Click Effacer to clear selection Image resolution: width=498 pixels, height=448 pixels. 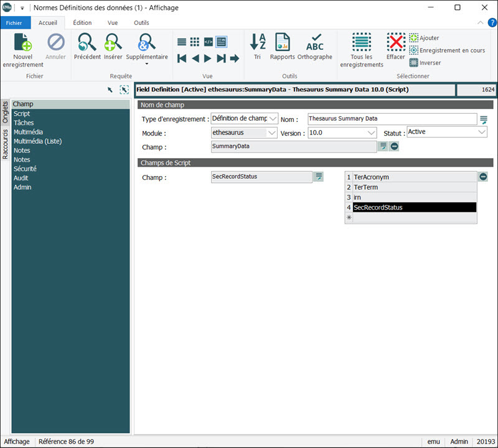point(396,47)
